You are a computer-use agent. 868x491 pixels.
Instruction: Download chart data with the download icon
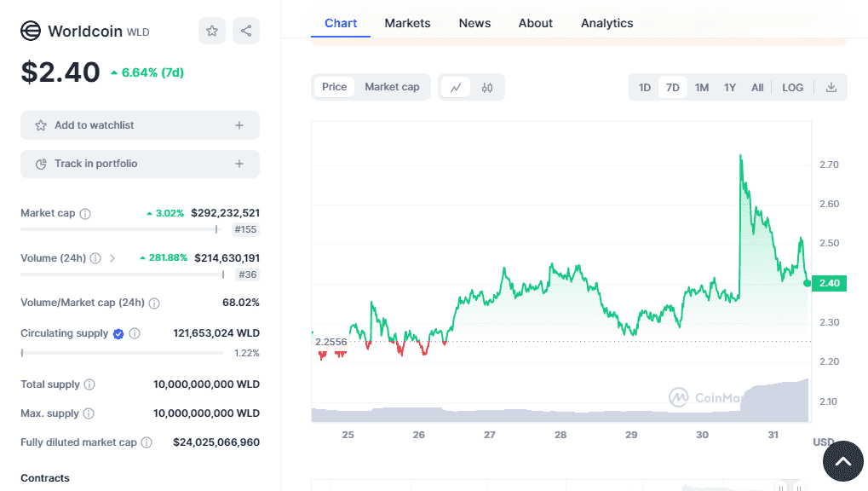tap(831, 88)
